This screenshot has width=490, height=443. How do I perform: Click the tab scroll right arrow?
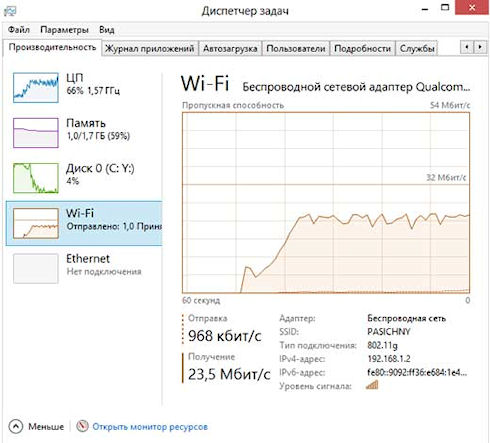click(480, 47)
